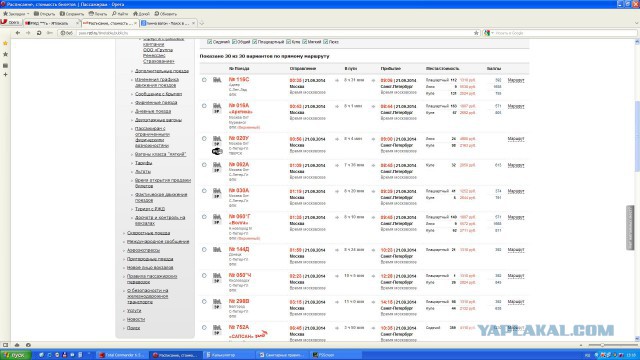Open the grey star sidebar panel

point(5,54)
